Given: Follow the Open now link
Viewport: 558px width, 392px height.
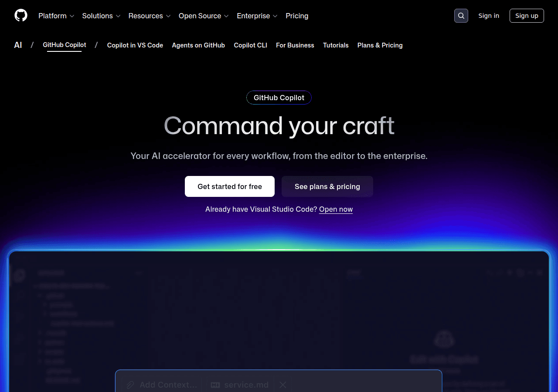Looking at the screenshot, I should [336, 209].
